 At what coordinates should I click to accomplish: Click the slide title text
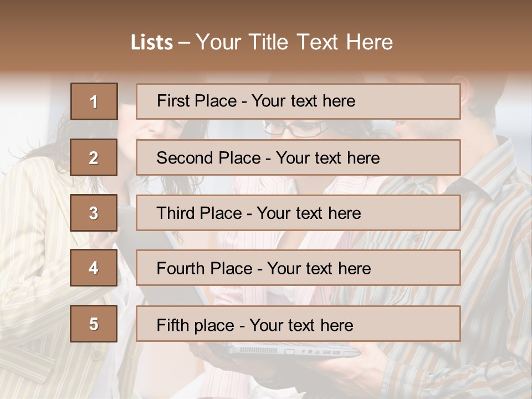tap(262, 42)
